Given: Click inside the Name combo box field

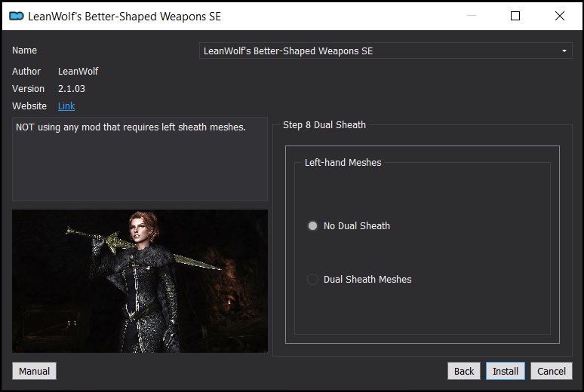Looking at the screenshot, I should 386,51.
